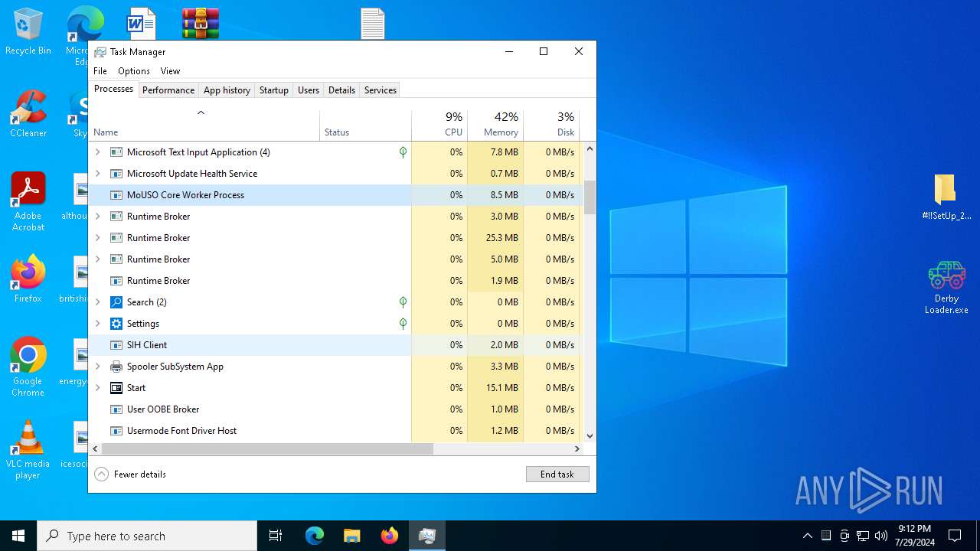The image size is (980, 551).
Task: Switch to the Details tab
Action: [341, 90]
